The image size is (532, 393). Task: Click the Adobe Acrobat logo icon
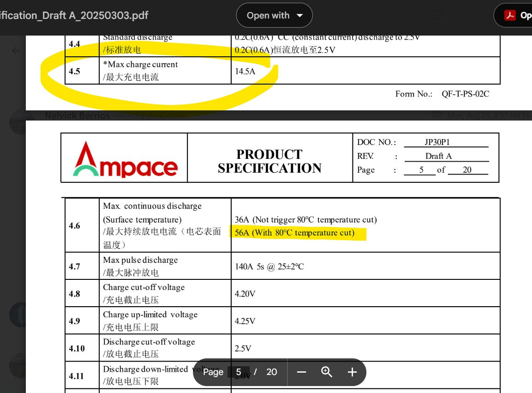511,15
